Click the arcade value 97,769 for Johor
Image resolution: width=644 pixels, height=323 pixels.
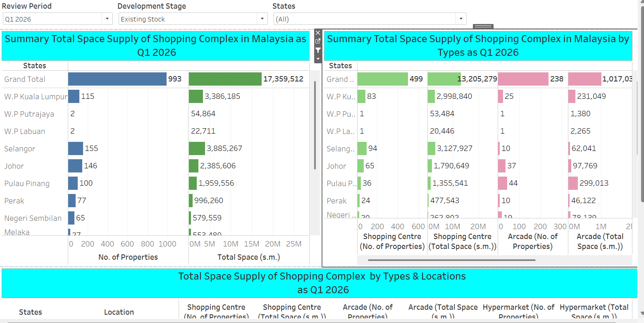click(x=585, y=166)
